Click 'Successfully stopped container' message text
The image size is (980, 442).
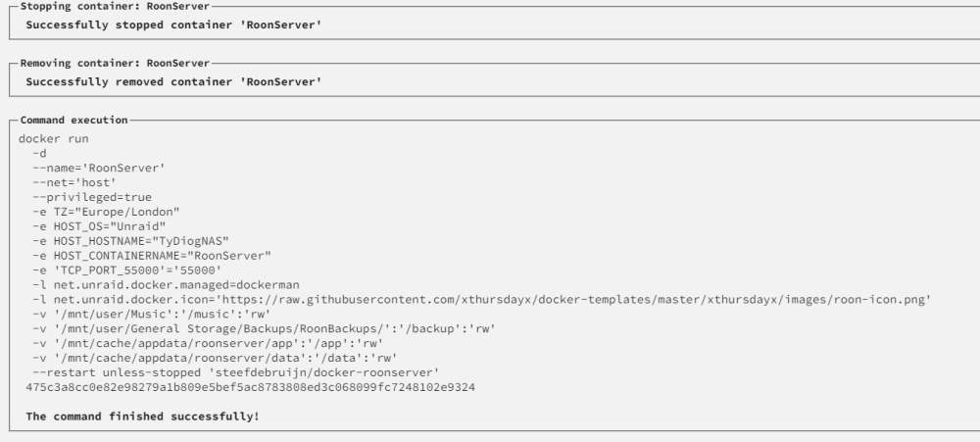(173, 25)
